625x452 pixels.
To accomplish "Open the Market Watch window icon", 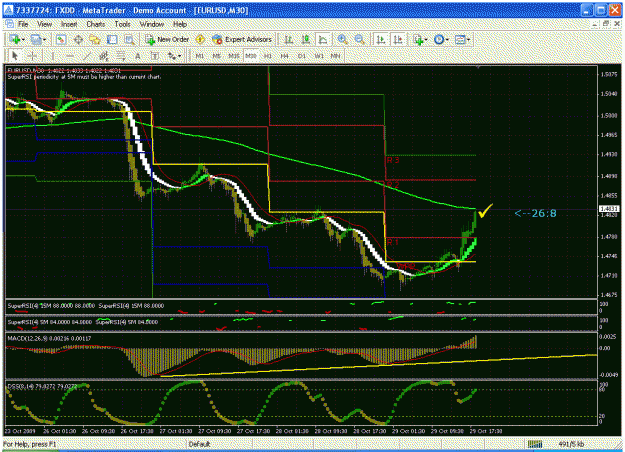I will [61, 39].
